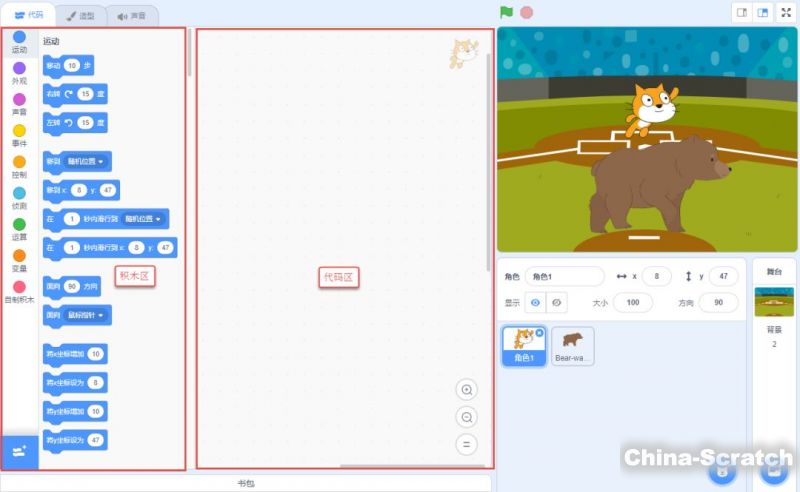The image size is (800, 492).
Task: Select the 外观 purple category
Action: 19,73
